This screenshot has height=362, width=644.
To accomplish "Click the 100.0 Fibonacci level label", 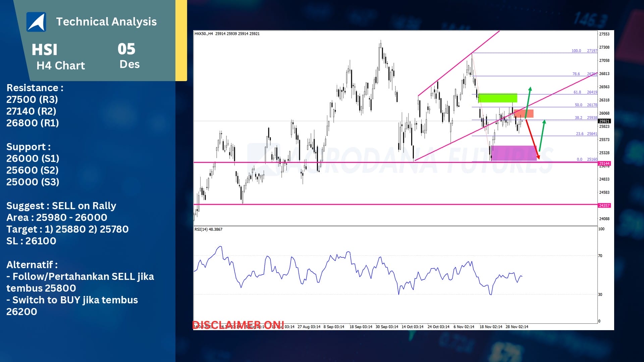I will tap(576, 51).
